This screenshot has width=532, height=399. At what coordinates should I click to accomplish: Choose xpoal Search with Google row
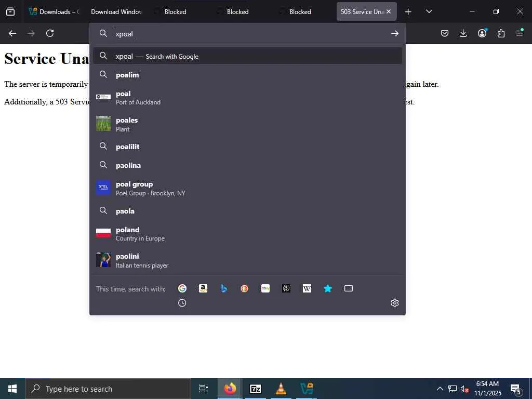click(x=248, y=56)
